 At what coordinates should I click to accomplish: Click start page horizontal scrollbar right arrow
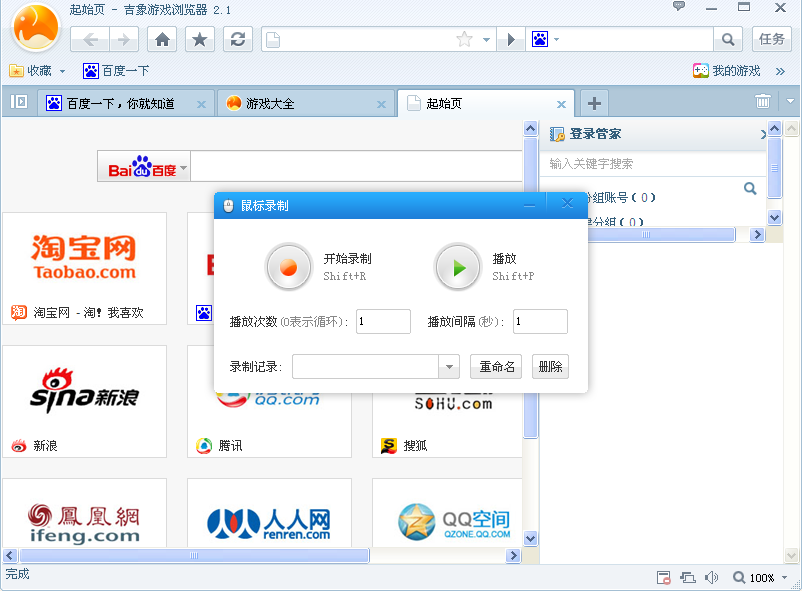click(513, 556)
